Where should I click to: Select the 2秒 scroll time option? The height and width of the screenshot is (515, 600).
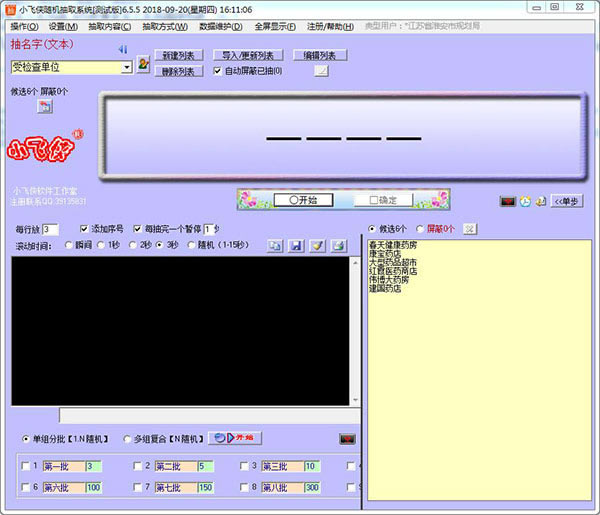tap(133, 245)
